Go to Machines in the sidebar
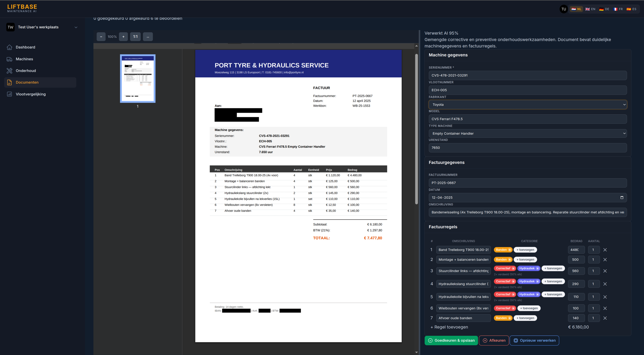 tap(24, 59)
